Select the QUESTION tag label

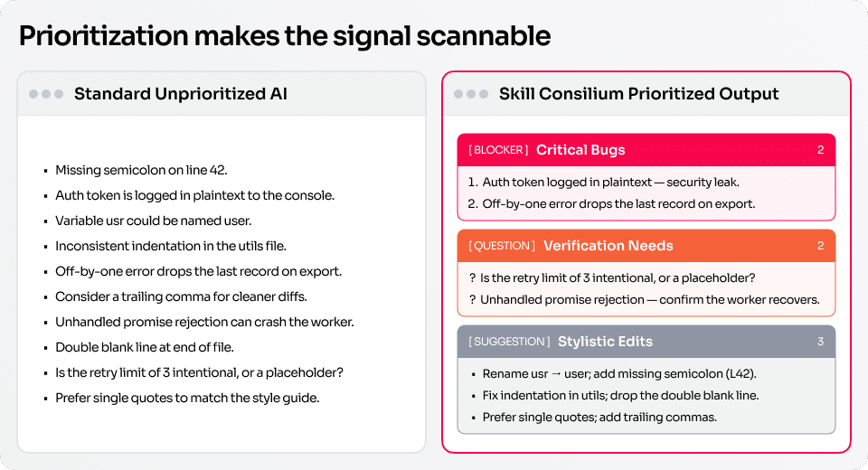pos(502,246)
